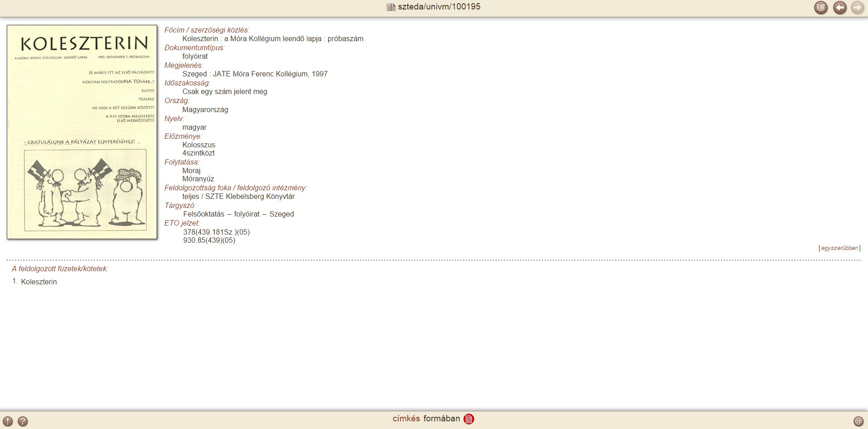Click the Időszakosság field label

(187, 83)
